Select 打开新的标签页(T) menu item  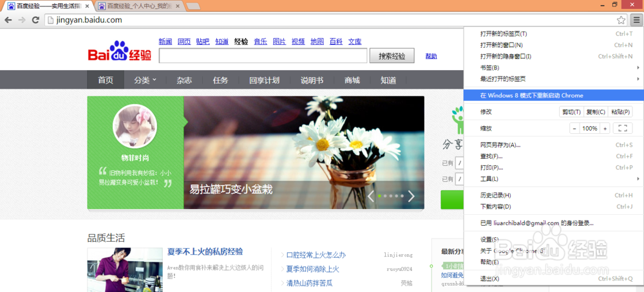(x=554, y=33)
